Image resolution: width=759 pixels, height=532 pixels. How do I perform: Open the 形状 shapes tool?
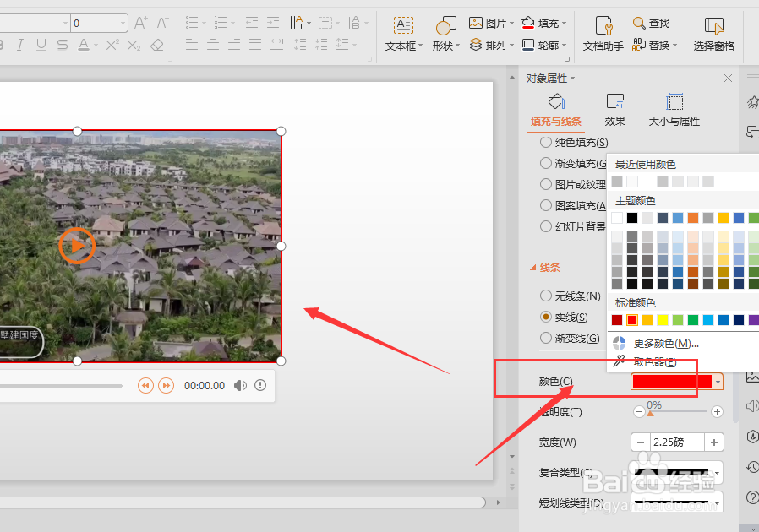[x=445, y=34]
